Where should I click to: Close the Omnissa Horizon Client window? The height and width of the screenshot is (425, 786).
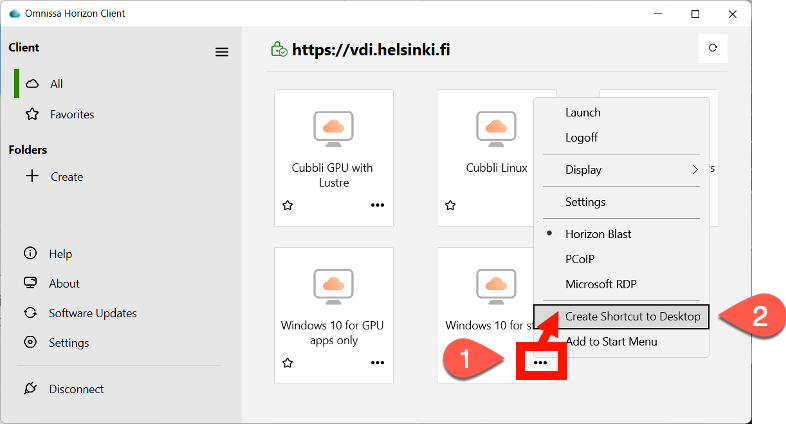coord(732,14)
